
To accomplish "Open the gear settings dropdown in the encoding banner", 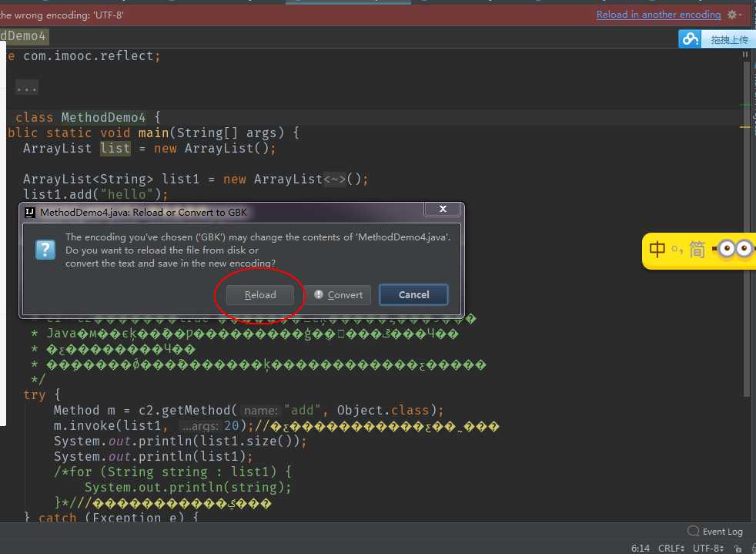I will click(734, 15).
